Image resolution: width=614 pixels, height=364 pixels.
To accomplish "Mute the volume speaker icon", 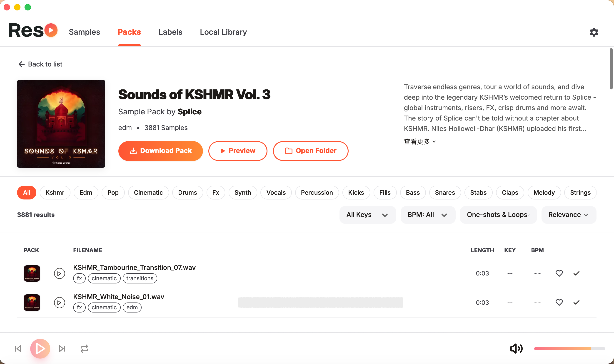I will pos(516,349).
